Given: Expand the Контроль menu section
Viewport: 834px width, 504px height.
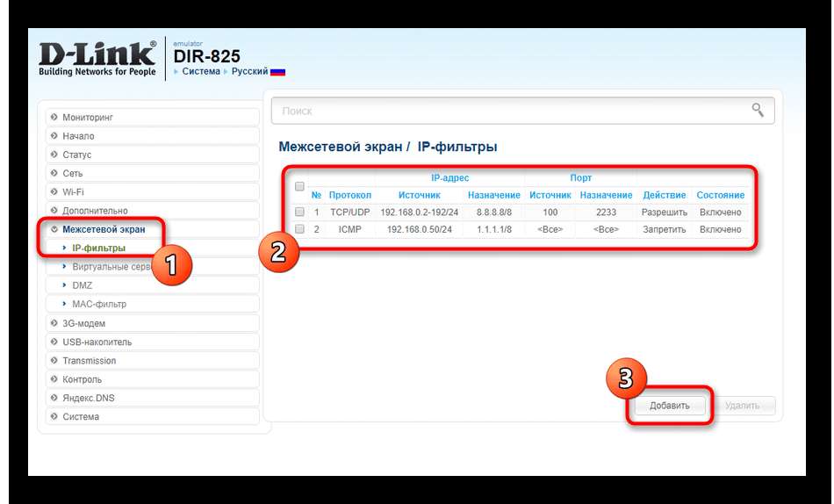Looking at the screenshot, I should [x=153, y=379].
